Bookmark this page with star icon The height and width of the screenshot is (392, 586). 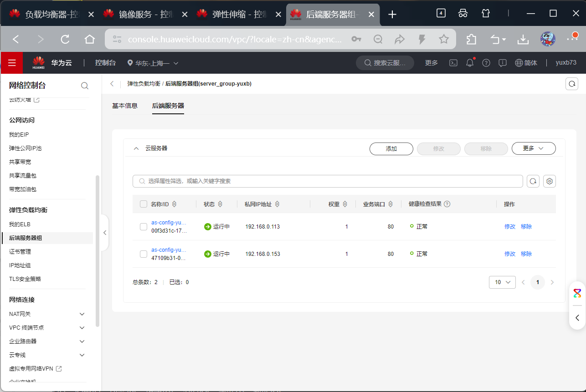pos(444,39)
